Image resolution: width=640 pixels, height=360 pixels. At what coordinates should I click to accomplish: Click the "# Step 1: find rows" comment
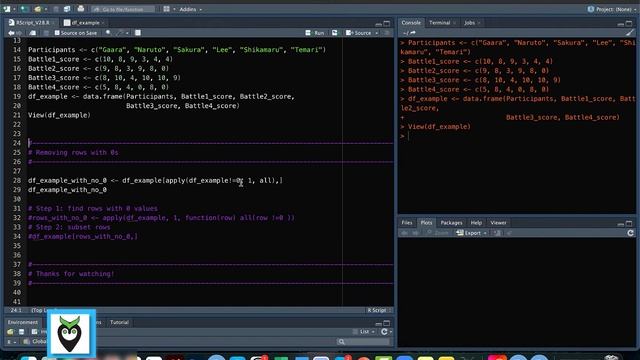click(93, 209)
